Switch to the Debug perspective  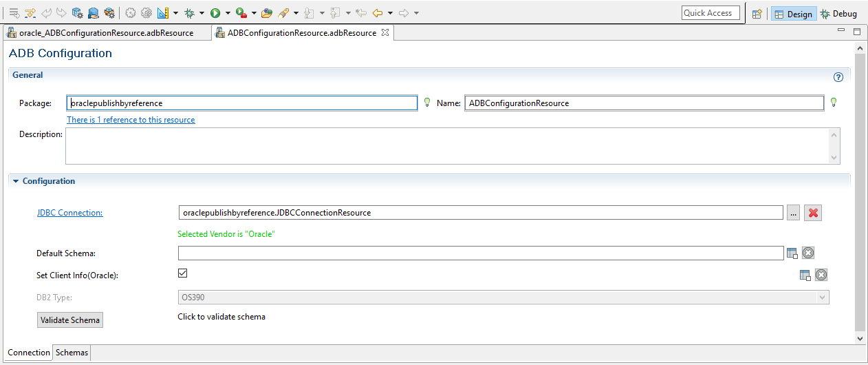838,14
